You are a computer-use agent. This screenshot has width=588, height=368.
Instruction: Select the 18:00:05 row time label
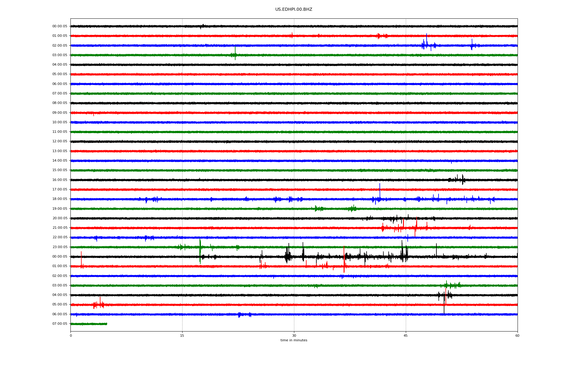pos(60,199)
